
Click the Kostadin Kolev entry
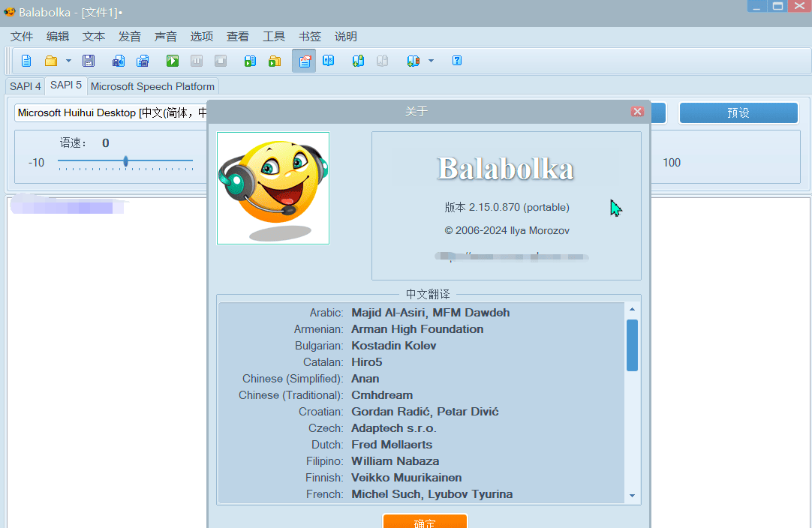(x=393, y=346)
